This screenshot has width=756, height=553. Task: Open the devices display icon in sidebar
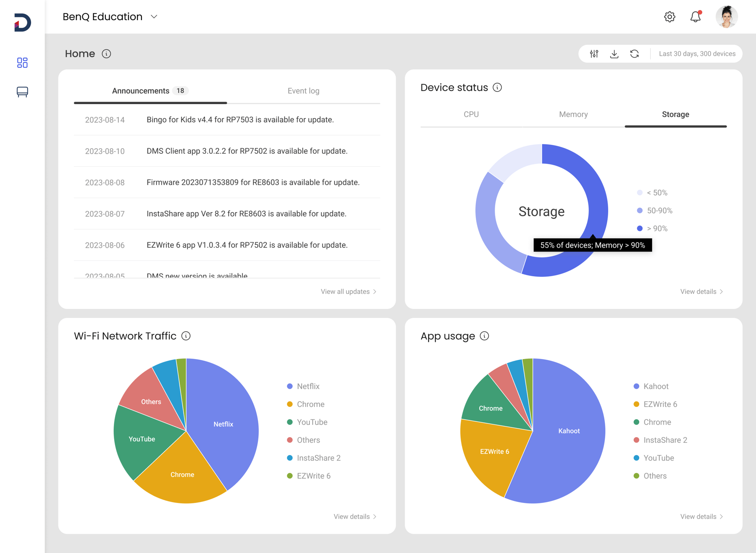pos(22,92)
